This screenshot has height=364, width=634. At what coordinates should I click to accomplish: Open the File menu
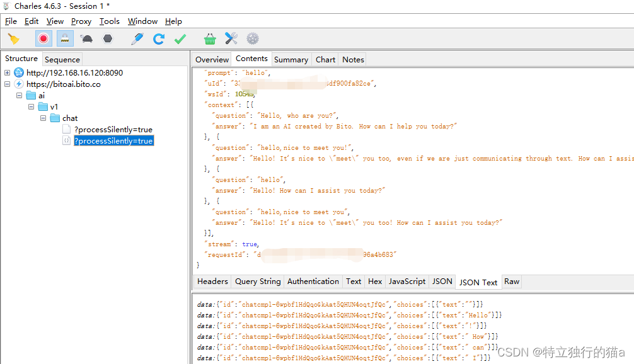pos(11,21)
